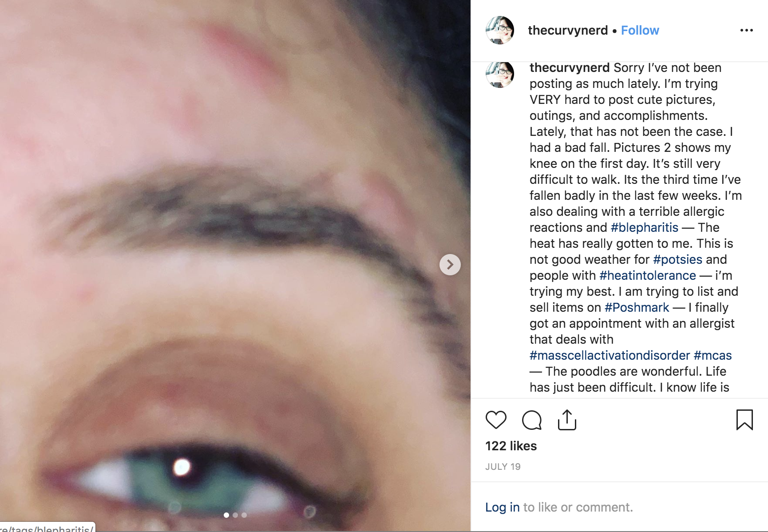Share the post via share icon
Viewport: 768px width, 532px height.
coord(567,420)
